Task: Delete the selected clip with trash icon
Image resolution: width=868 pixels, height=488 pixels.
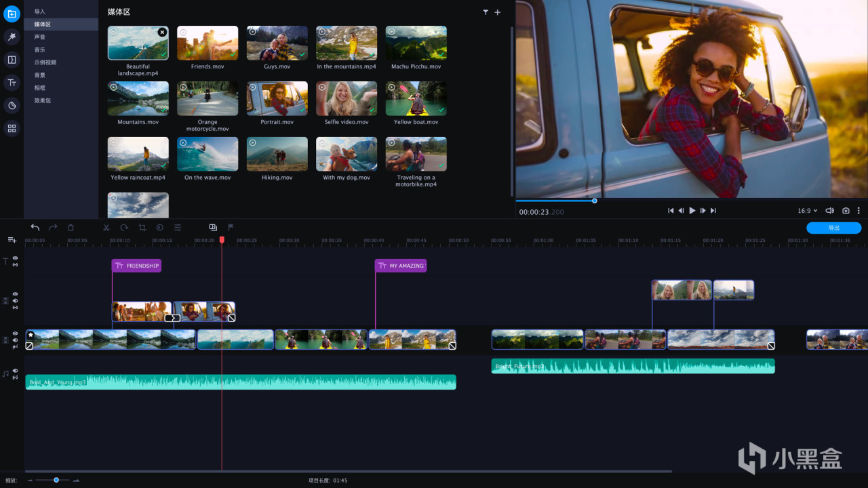Action: coord(71,228)
